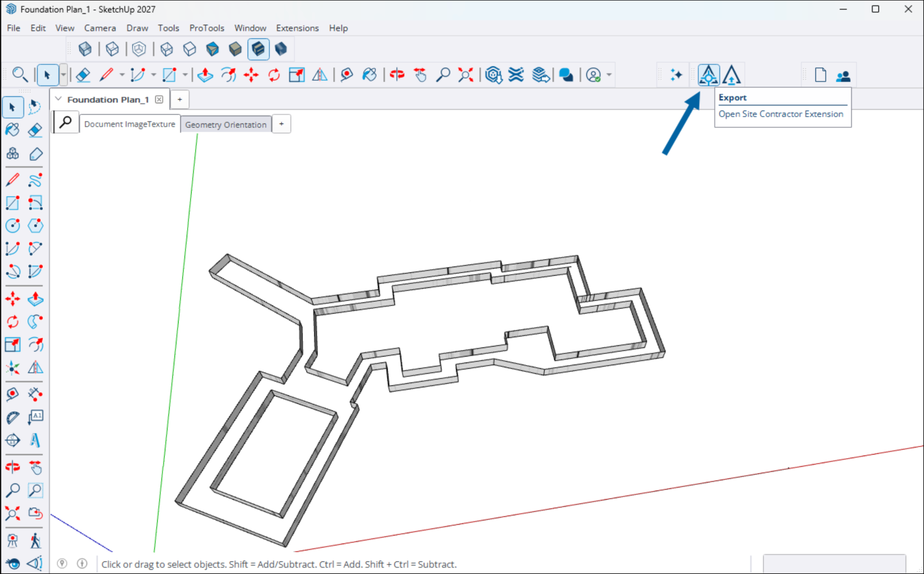Screen dimensions: 924x574
Task: Select the Document ImageTexture scene tab
Action: (x=130, y=124)
